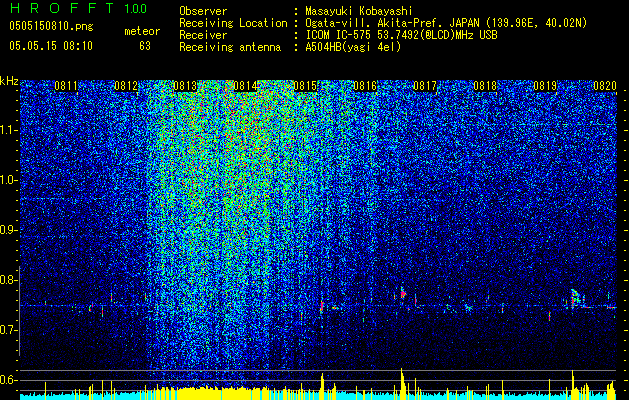
Task: Click the 0815 time marker
Action: click(305, 86)
